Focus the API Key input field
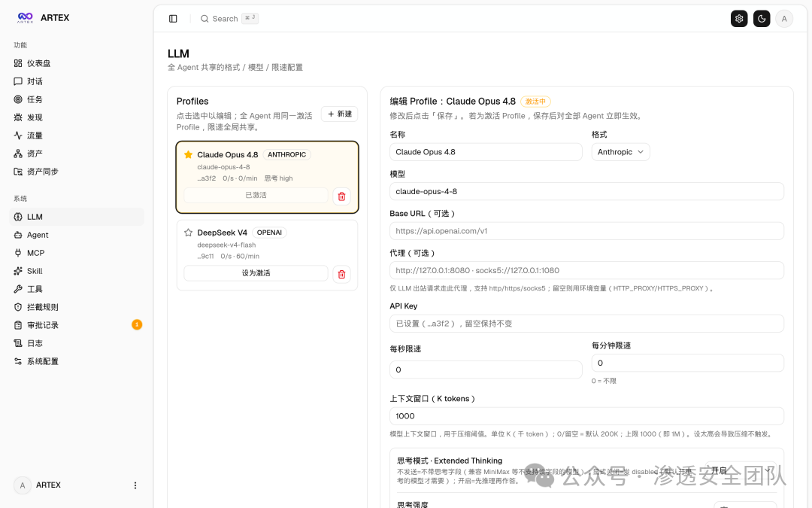812x508 pixels. coord(586,324)
